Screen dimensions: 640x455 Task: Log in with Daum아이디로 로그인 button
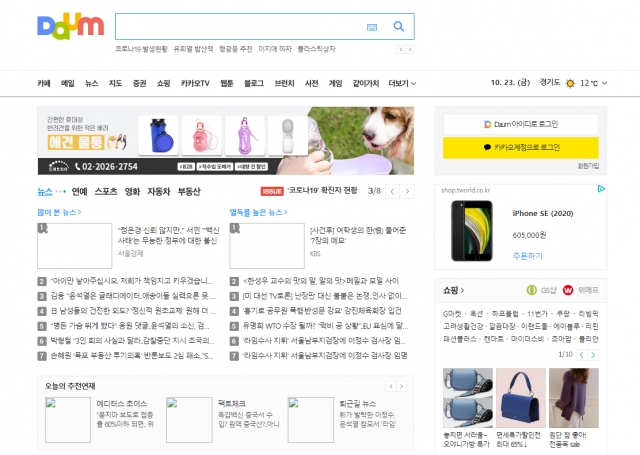(x=521, y=124)
